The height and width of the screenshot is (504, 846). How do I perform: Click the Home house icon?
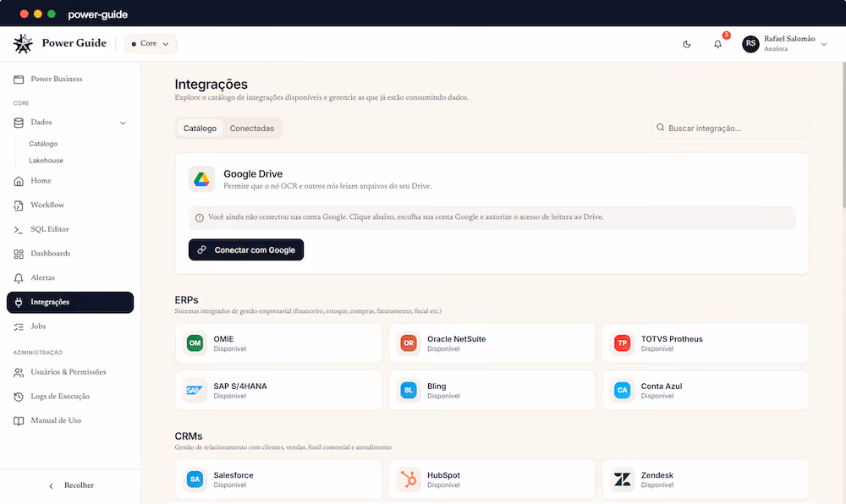(19, 181)
